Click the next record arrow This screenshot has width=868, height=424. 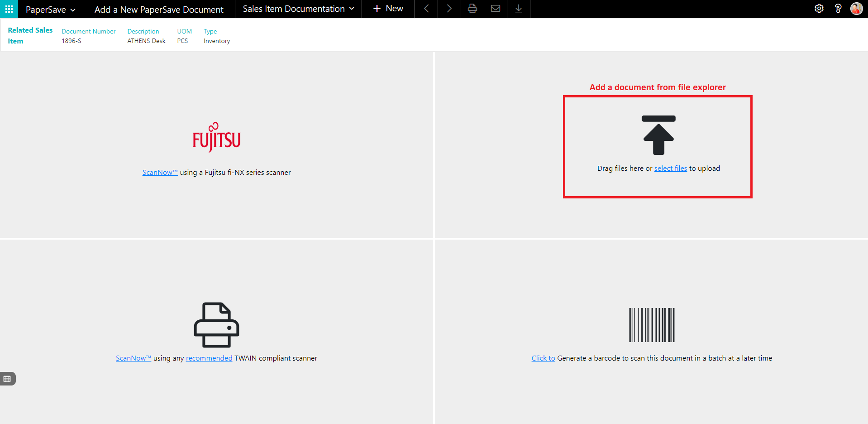click(x=449, y=9)
